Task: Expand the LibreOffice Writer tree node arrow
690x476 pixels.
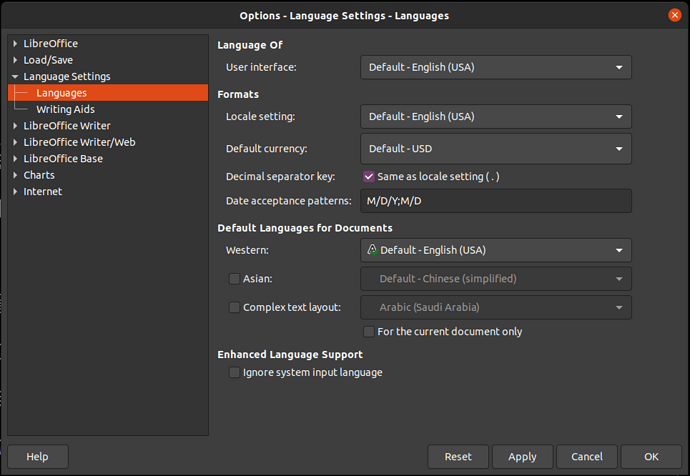Action: [x=15, y=126]
